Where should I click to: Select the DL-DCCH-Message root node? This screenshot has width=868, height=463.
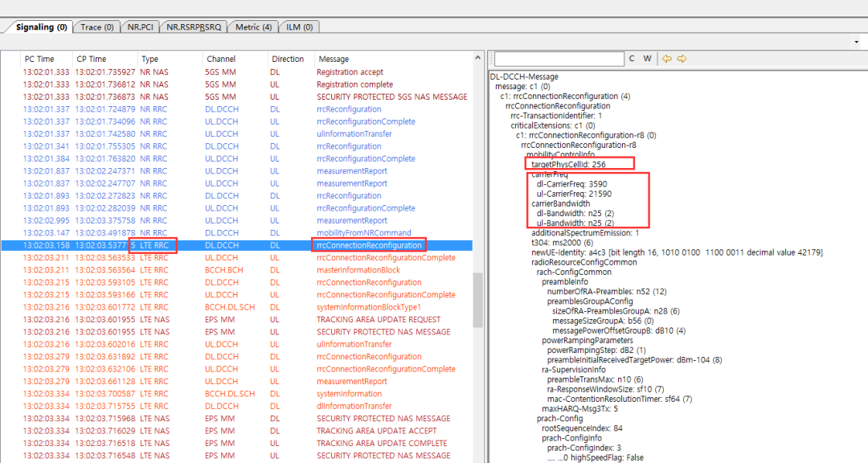[x=524, y=76]
